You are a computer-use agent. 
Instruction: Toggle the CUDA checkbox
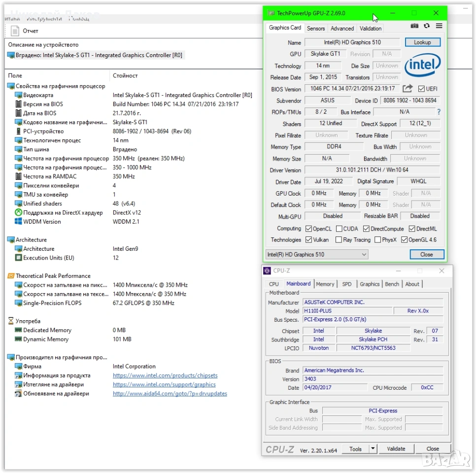pos(339,229)
